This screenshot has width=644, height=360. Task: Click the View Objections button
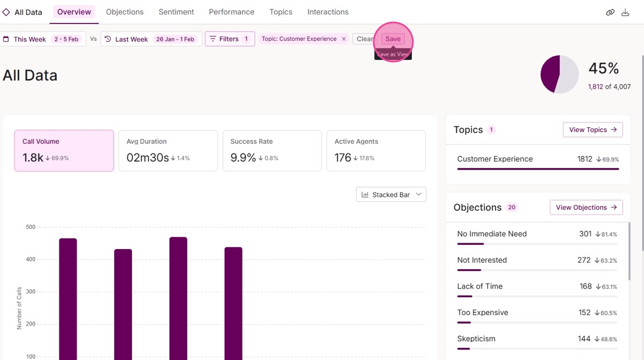(x=586, y=207)
